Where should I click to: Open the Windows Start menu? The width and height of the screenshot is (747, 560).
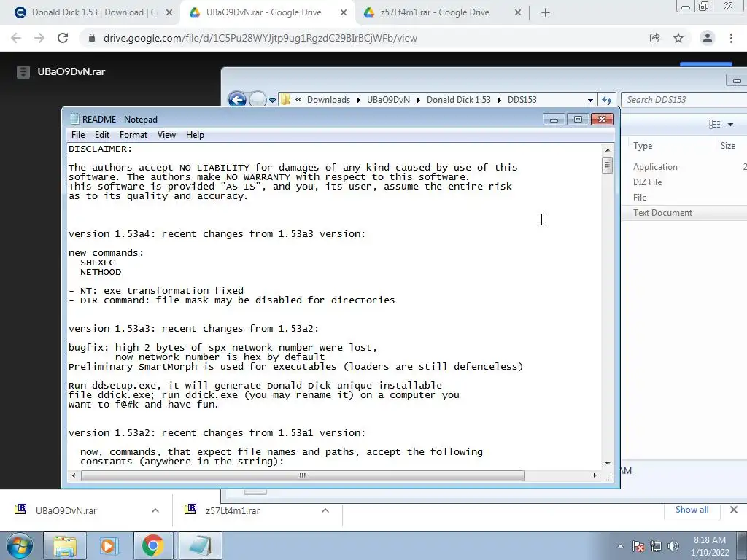click(x=20, y=545)
